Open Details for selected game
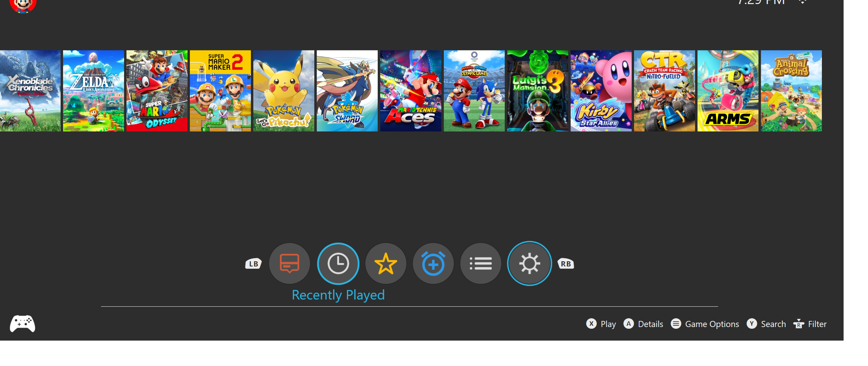The image size is (868, 366). click(x=644, y=324)
